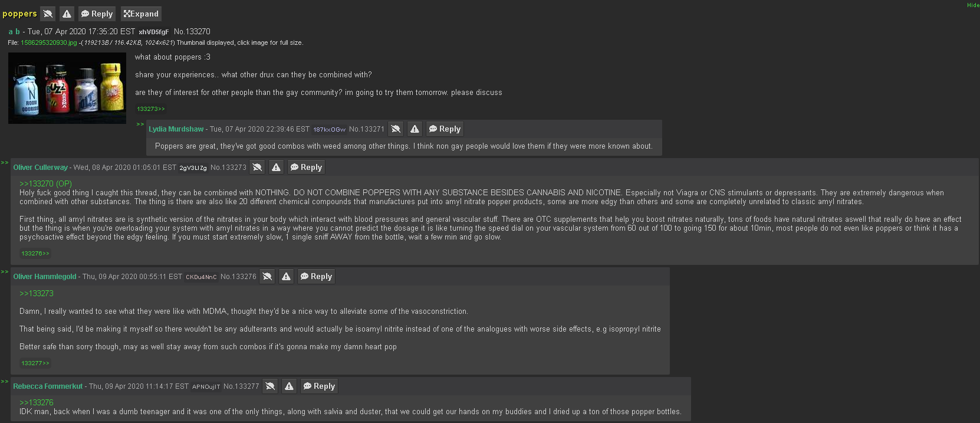Viewport: 980px width, 423px height.
Task: Report Rebecca Fommerkut's post using the warning icon
Action: tap(289, 386)
